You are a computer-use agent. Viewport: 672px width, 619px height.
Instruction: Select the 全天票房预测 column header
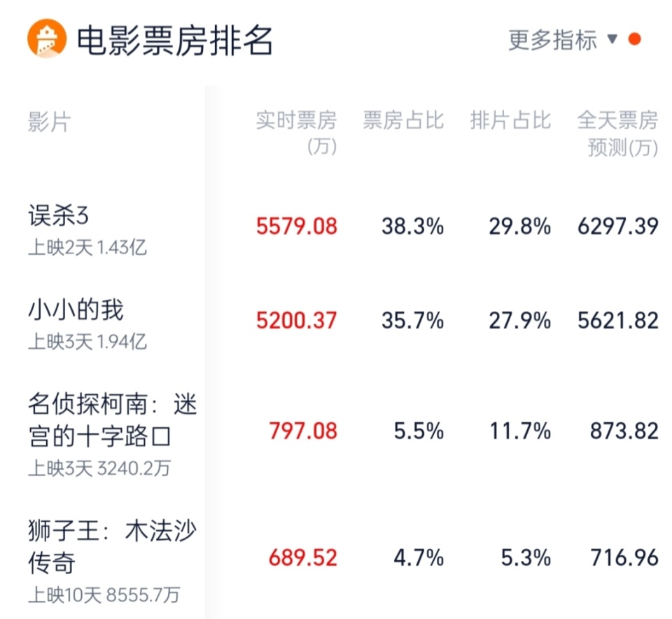(617, 133)
